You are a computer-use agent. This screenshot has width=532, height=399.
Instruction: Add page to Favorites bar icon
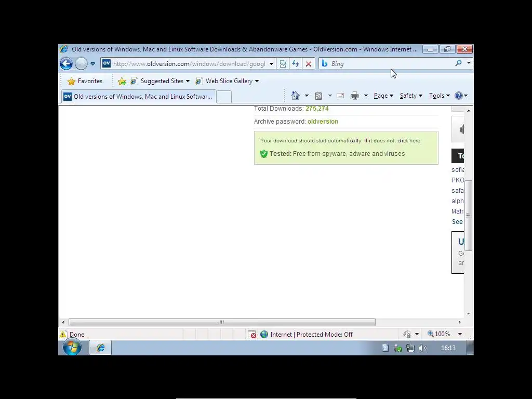[x=122, y=82]
